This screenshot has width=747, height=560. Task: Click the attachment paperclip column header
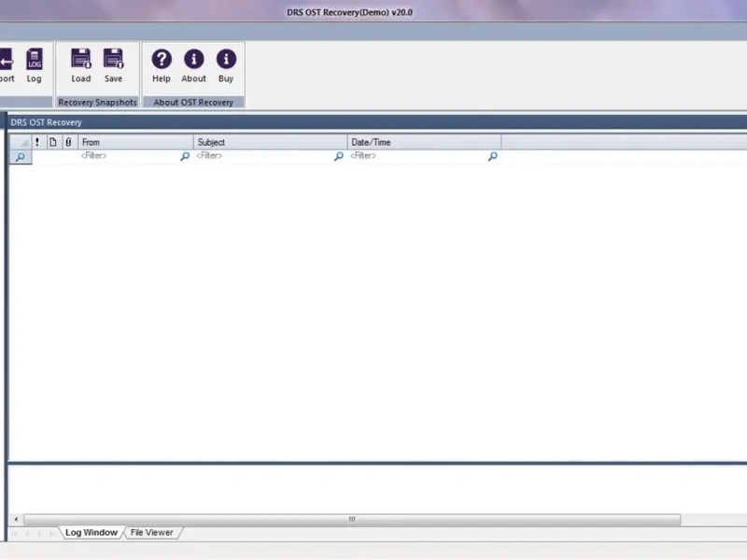(x=68, y=142)
